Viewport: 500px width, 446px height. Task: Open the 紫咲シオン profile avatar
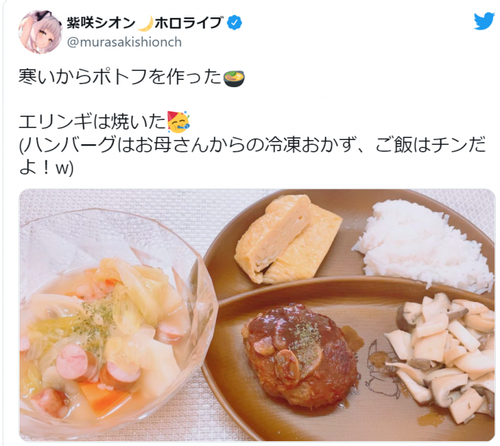tap(40, 32)
